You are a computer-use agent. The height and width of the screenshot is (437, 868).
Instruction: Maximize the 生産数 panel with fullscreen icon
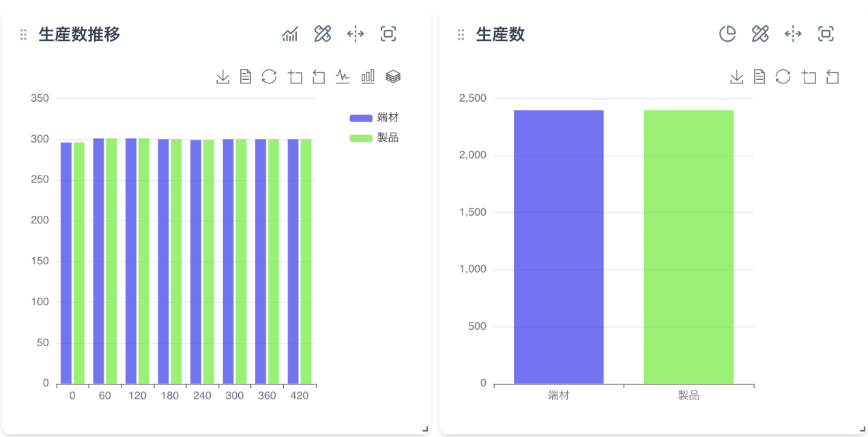point(826,34)
